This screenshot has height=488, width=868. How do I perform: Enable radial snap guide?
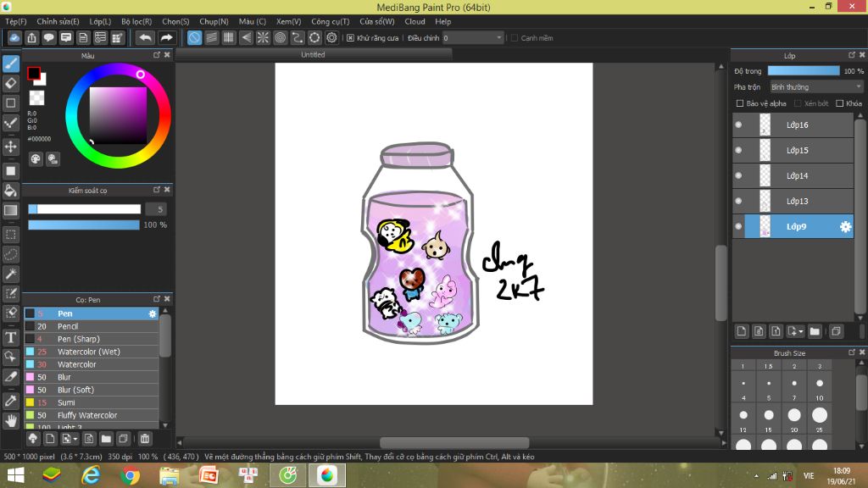(263, 37)
